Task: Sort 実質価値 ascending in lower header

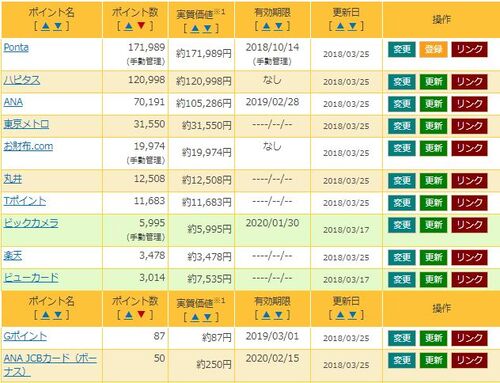Action: click(196, 317)
